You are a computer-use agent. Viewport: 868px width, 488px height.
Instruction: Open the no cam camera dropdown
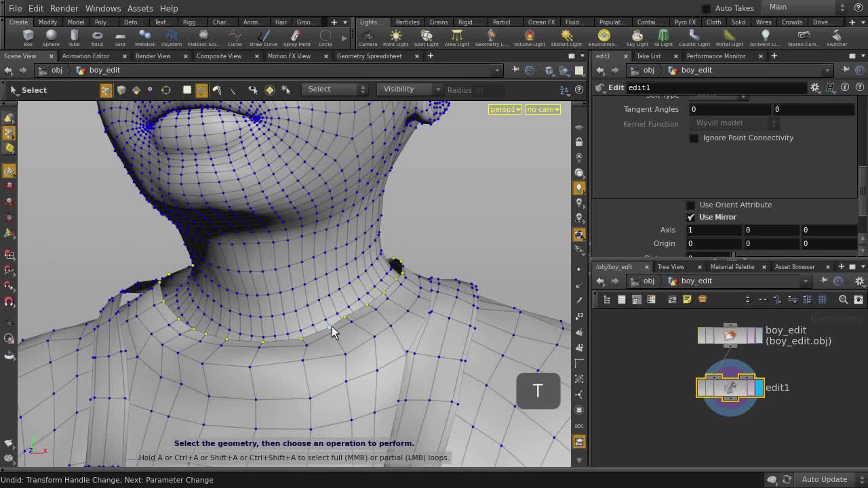pyautogui.click(x=542, y=109)
